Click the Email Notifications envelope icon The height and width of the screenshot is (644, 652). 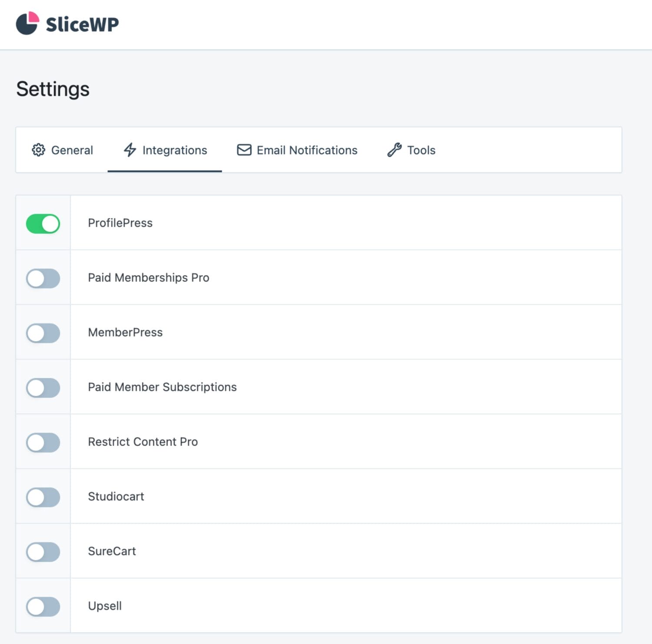point(244,150)
